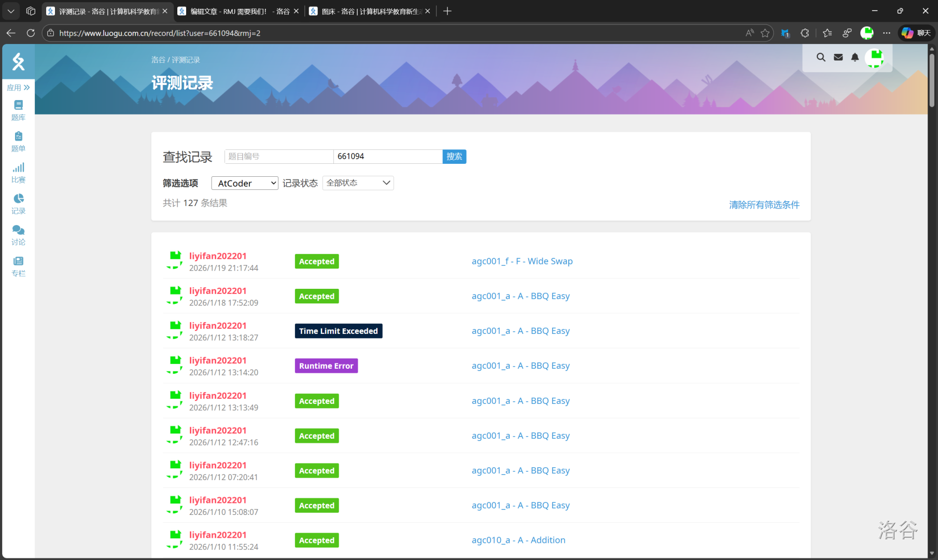The width and height of the screenshot is (938, 560).
Task: Click the Luogu logo in the sidebar
Action: pyautogui.click(x=19, y=62)
